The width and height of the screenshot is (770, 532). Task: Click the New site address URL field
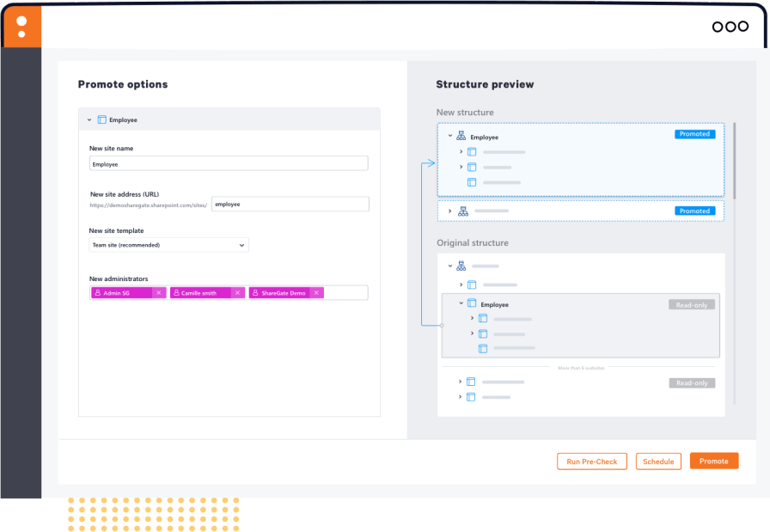click(x=290, y=205)
